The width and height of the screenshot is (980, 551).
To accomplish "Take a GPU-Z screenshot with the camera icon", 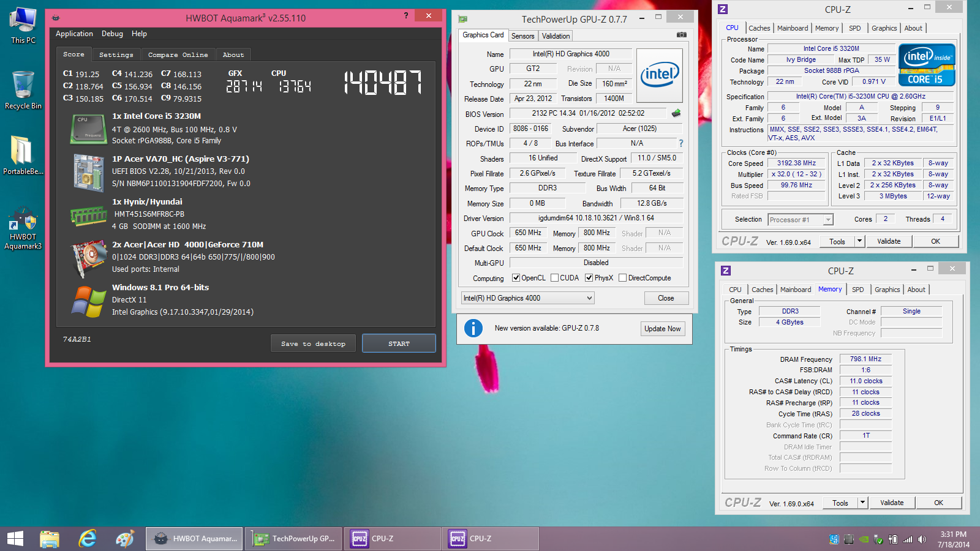I will pyautogui.click(x=681, y=35).
